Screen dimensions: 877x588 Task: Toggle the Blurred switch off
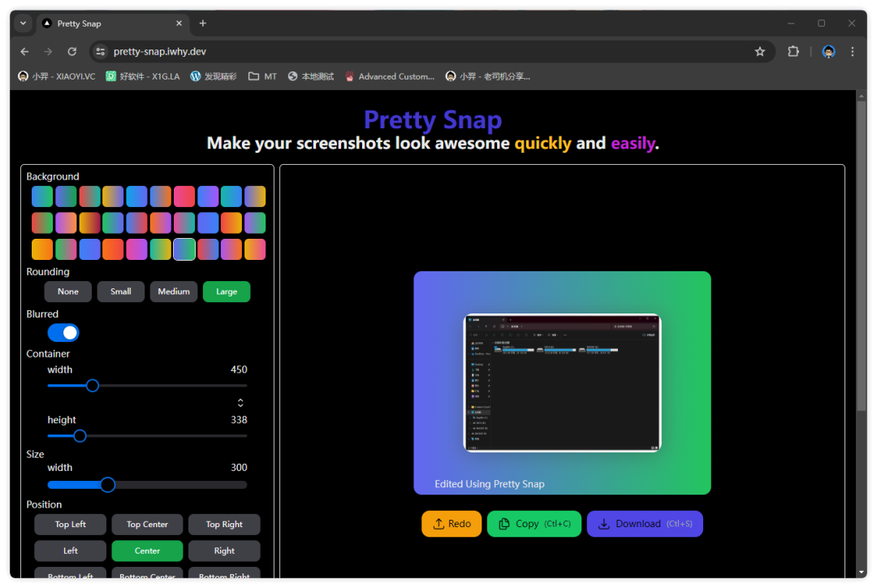(x=63, y=333)
